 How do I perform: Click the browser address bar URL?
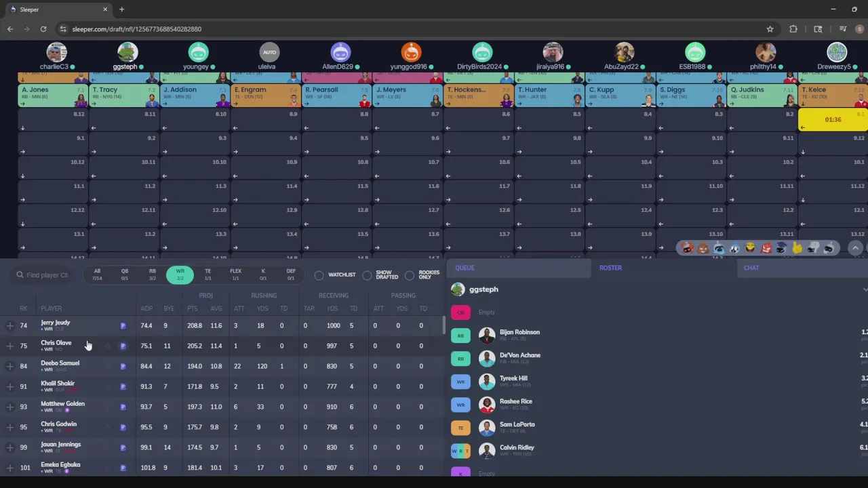(x=136, y=29)
